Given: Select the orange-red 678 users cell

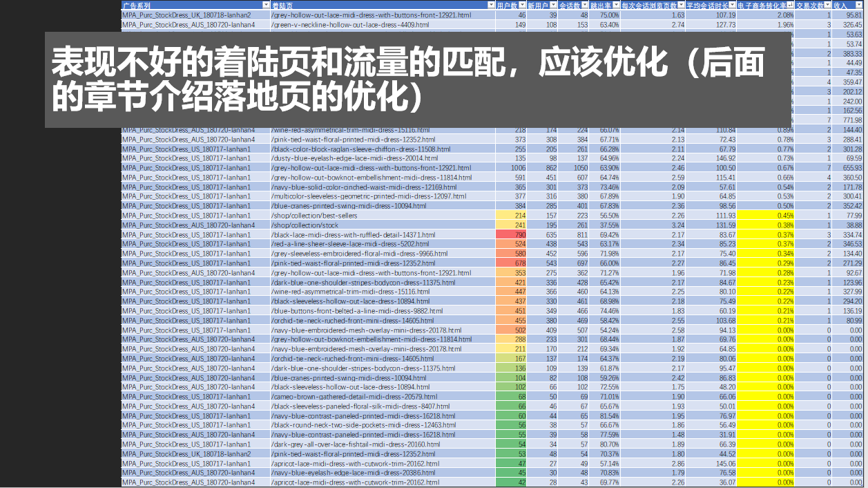Looking at the screenshot, I should click(x=511, y=263).
